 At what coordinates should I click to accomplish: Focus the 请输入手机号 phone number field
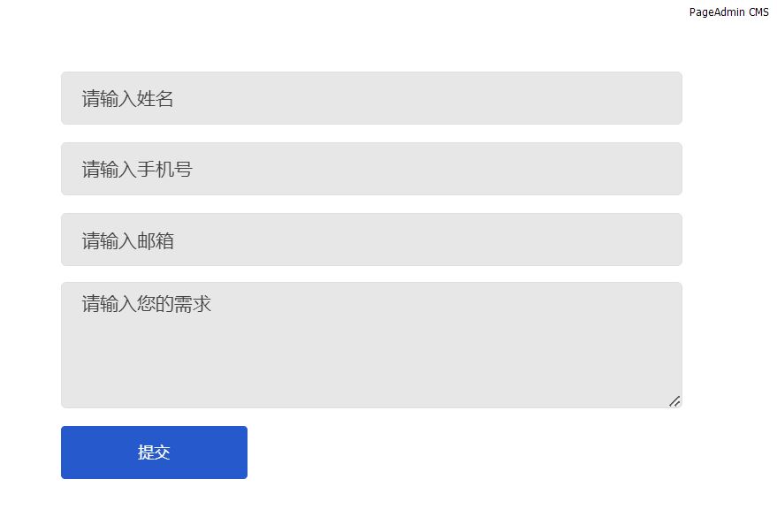click(x=371, y=169)
